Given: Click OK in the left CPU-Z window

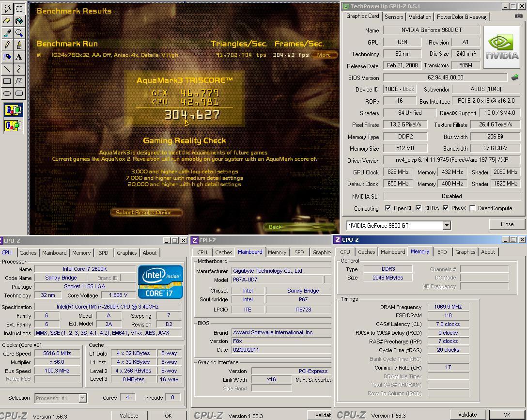Looking at the screenshot, I should point(168,416).
